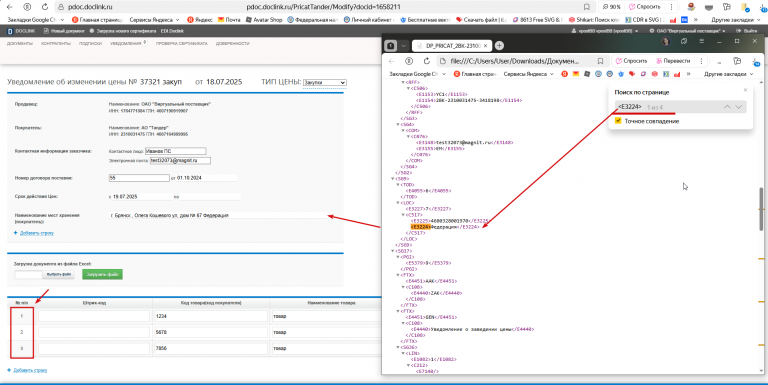This screenshot has width=768, height=385.
Task: Close the page search panel
Action: point(745,90)
